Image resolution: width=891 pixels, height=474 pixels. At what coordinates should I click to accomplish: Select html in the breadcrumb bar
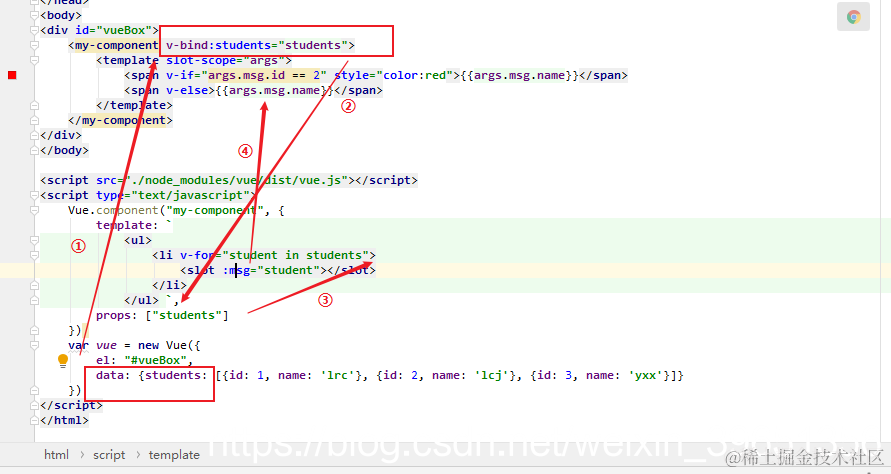pyautogui.click(x=56, y=455)
